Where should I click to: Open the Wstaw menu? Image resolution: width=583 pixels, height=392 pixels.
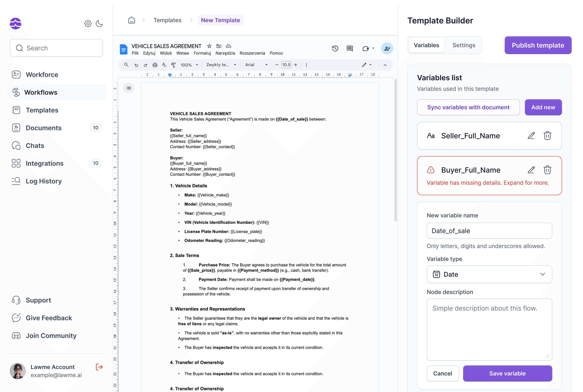(x=183, y=53)
